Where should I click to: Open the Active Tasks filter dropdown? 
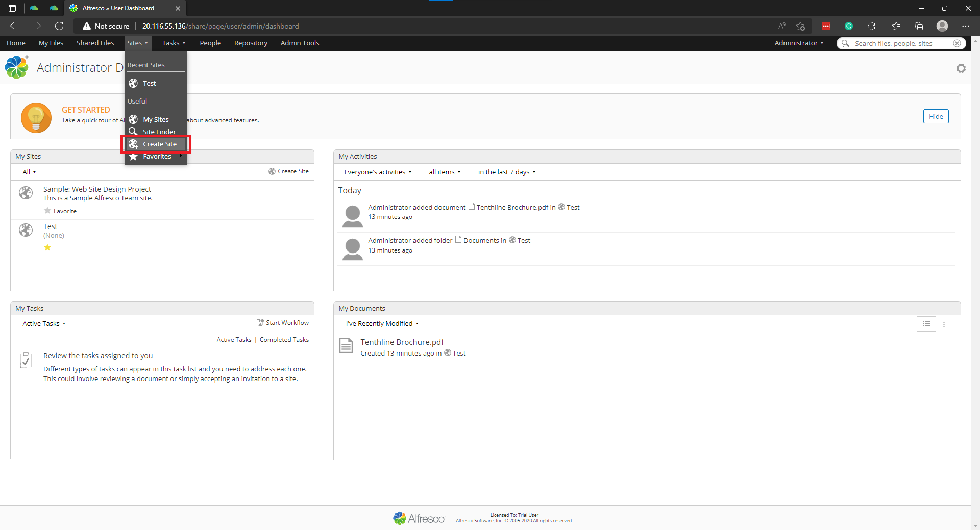click(44, 324)
